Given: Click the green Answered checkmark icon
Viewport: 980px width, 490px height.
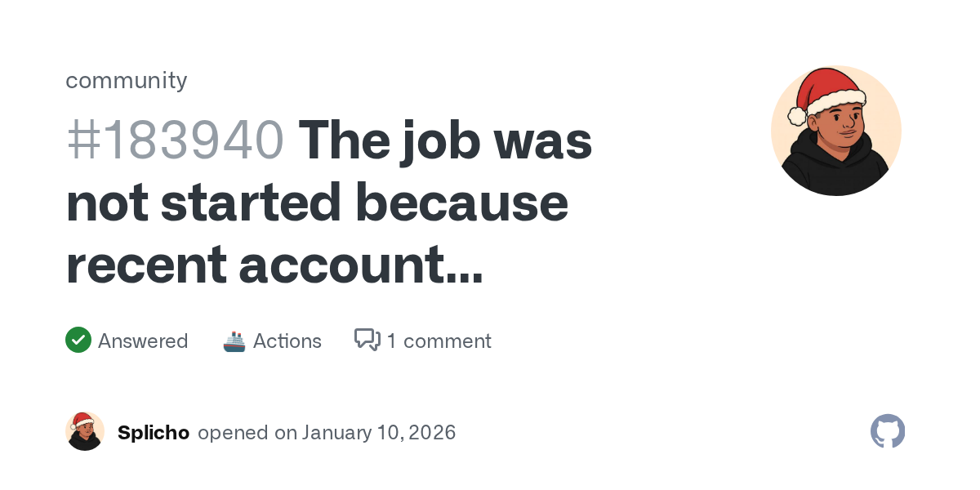Looking at the screenshot, I should click(78, 341).
